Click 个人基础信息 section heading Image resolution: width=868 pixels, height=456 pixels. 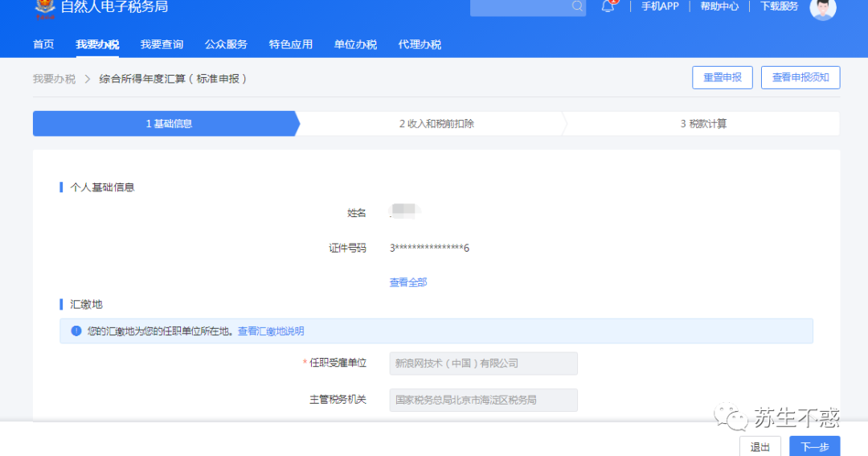(102, 187)
